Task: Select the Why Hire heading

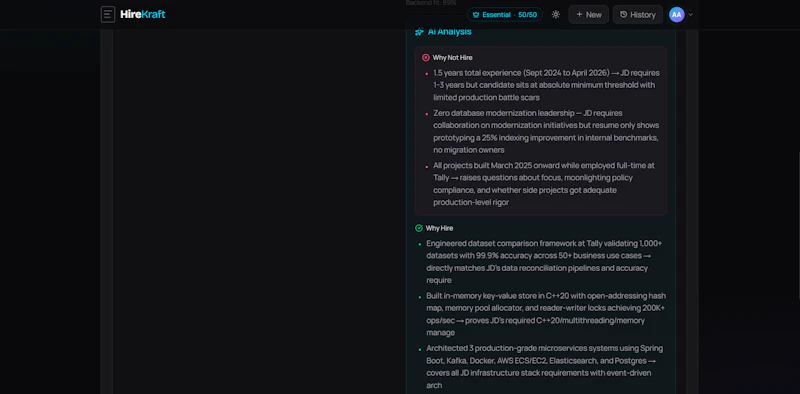Action: coord(439,228)
